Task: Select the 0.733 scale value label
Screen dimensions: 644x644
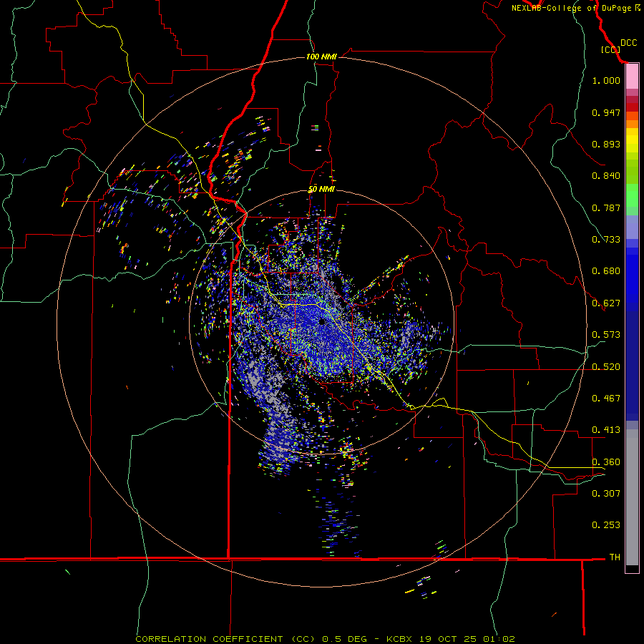Action: [x=606, y=240]
